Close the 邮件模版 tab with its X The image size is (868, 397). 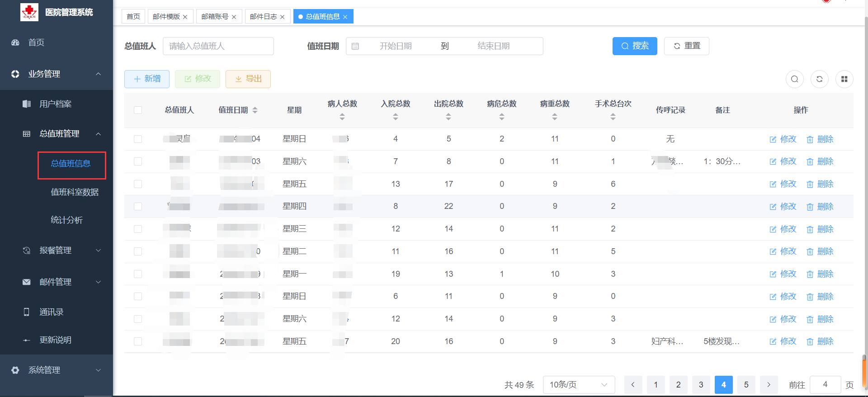(185, 17)
